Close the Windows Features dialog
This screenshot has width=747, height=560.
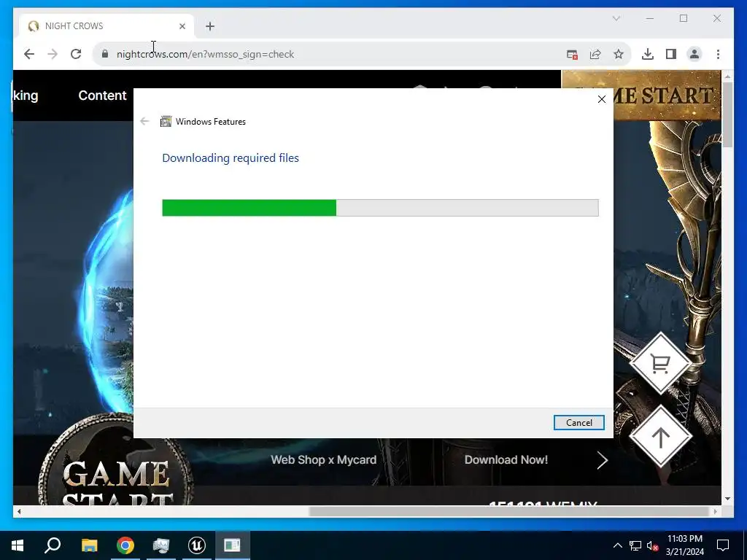[x=602, y=99]
